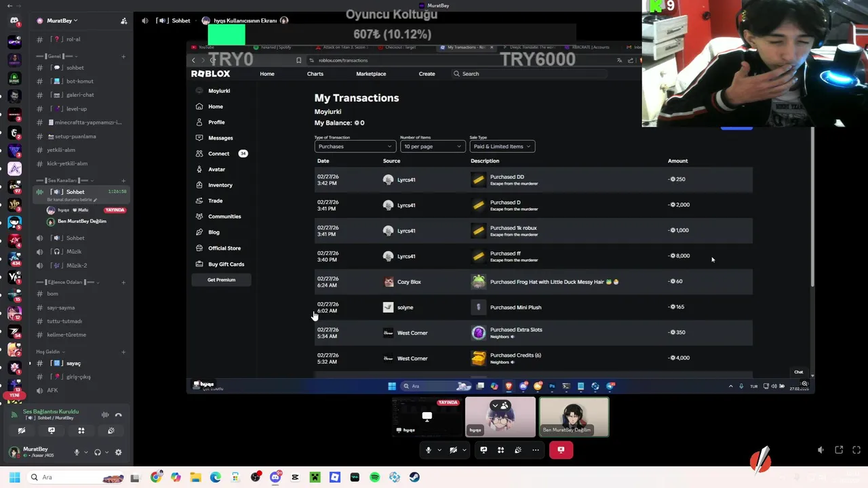Turn on camera in Discord voice panel
The width and height of the screenshot is (868, 488).
[x=22, y=430]
